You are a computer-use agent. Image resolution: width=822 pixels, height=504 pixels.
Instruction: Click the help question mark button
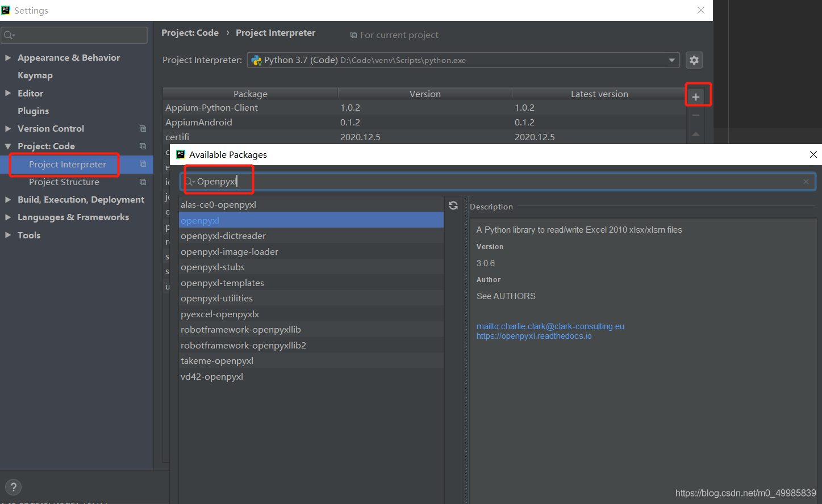click(x=13, y=487)
